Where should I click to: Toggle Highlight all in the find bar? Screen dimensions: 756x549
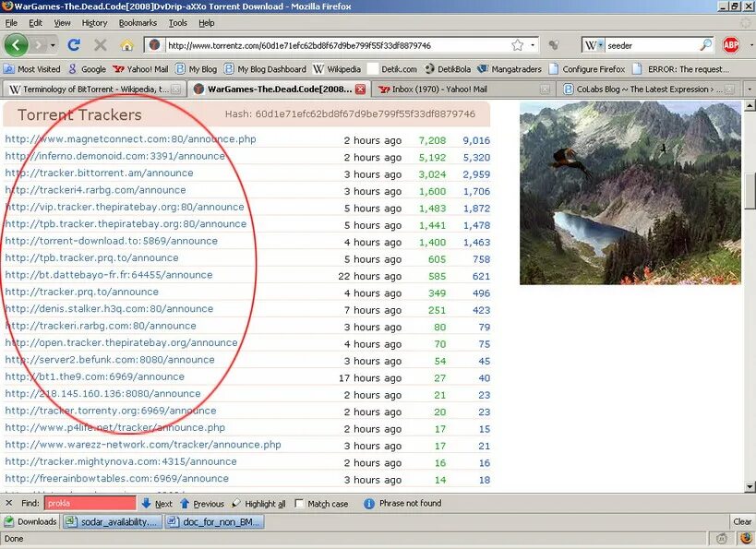pos(258,503)
